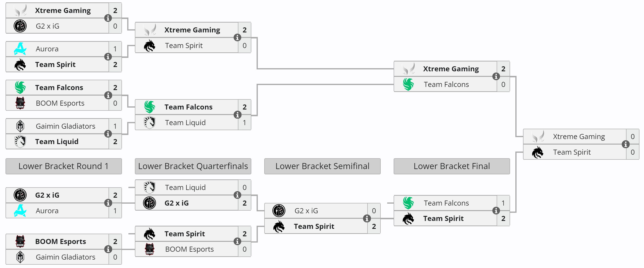Click the Lower Bracket Final header
The width and height of the screenshot is (644, 268).
(452, 166)
